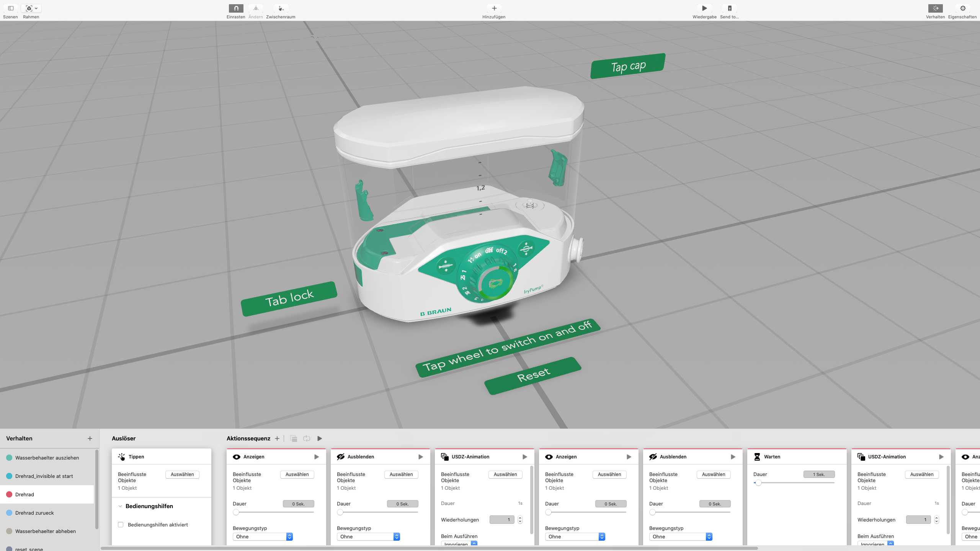Click Wiederholungen stepper in first USDZ-Animation
This screenshot has width=980, height=551.
(520, 520)
